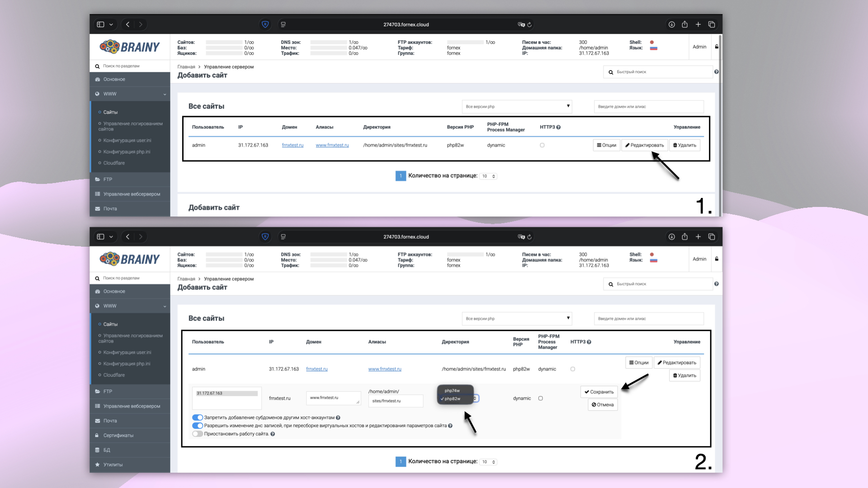868x488 pixels.
Task: Open Сертификаты section via lock icon
Action: [97, 436]
